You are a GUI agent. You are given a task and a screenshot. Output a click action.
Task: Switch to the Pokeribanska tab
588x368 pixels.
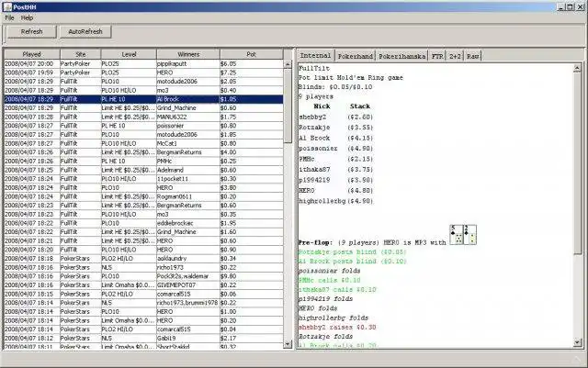point(402,56)
